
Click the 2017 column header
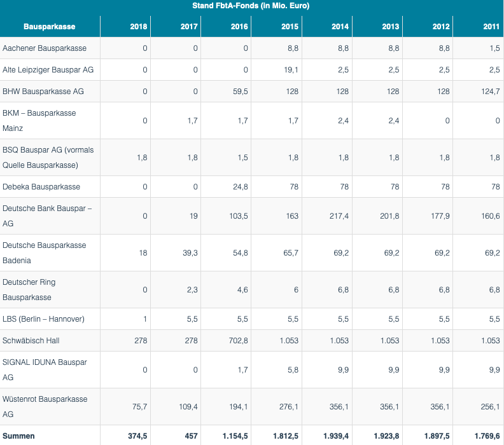(189, 27)
